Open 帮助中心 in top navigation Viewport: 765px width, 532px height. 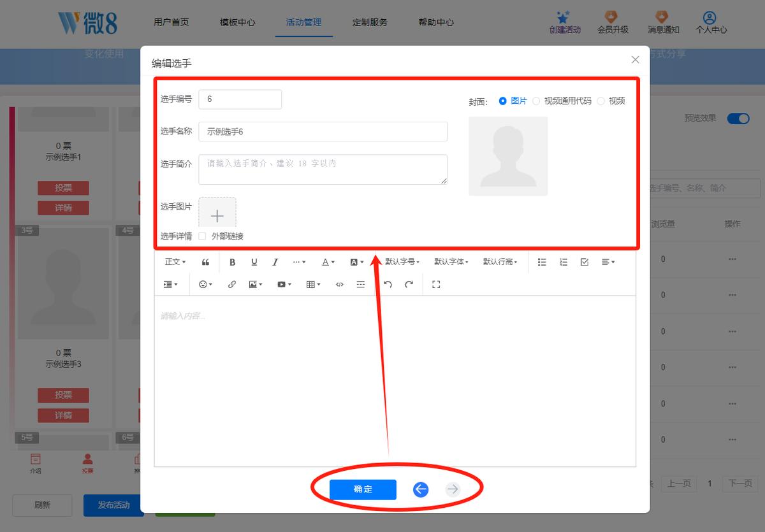tap(437, 22)
